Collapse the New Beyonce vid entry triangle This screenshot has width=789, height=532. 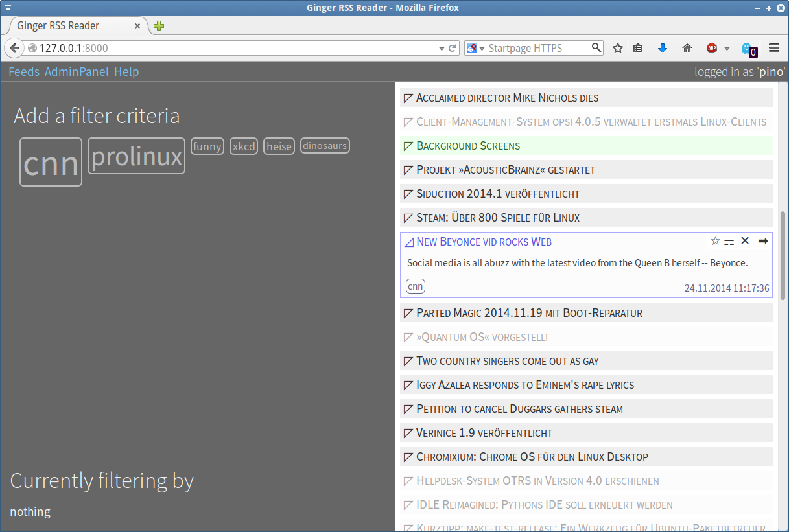coord(408,242)
